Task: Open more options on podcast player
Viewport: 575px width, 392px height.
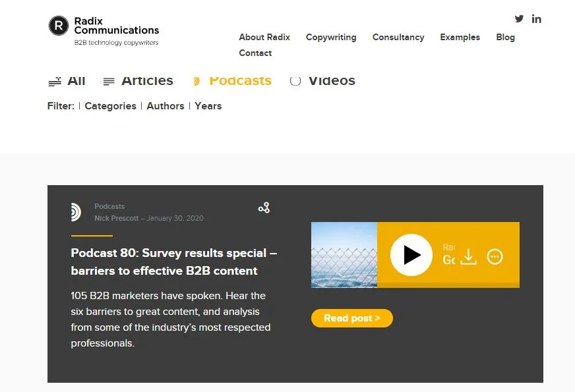Action: 495,256
